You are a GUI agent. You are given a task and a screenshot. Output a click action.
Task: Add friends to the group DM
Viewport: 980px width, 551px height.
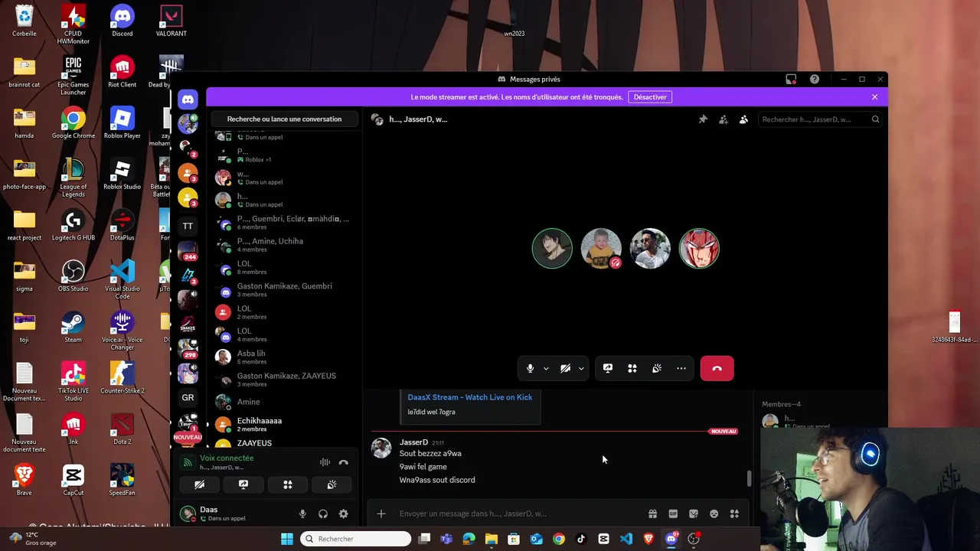(724, 119)
